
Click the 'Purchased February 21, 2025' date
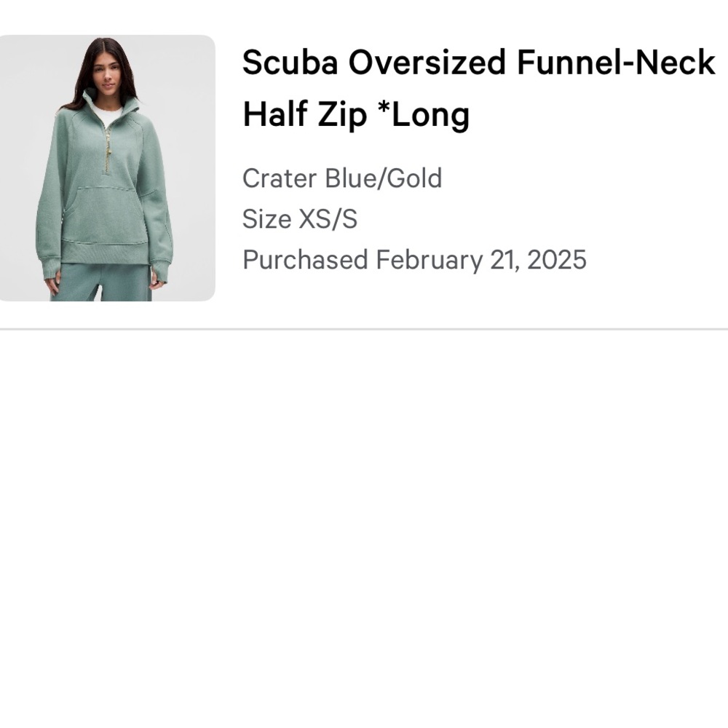tap(415, 260)
